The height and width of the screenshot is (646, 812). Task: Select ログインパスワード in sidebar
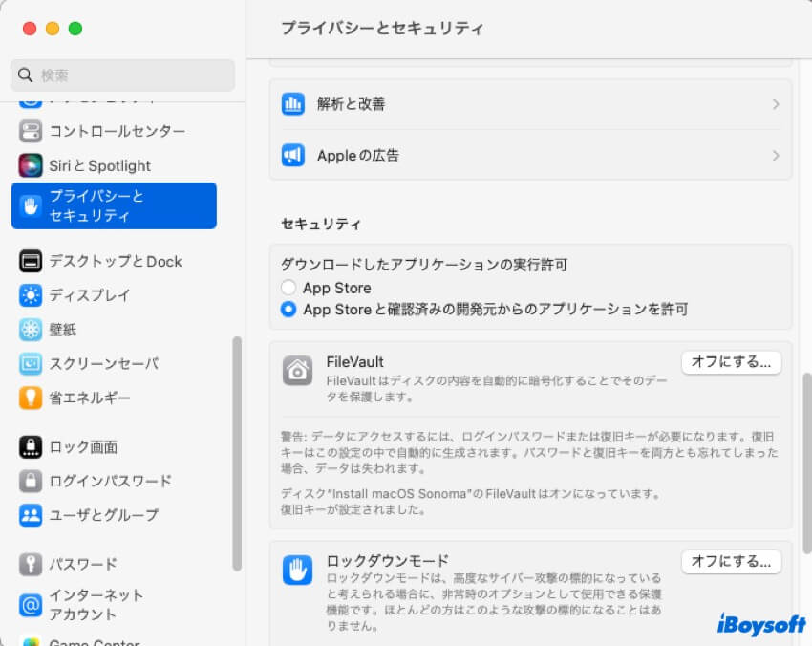click(114, 482)
